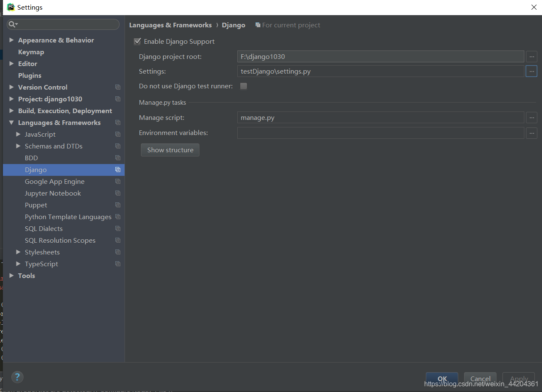Open help with the question mark icon
The image size is (542, 392).
coord(17,377)
